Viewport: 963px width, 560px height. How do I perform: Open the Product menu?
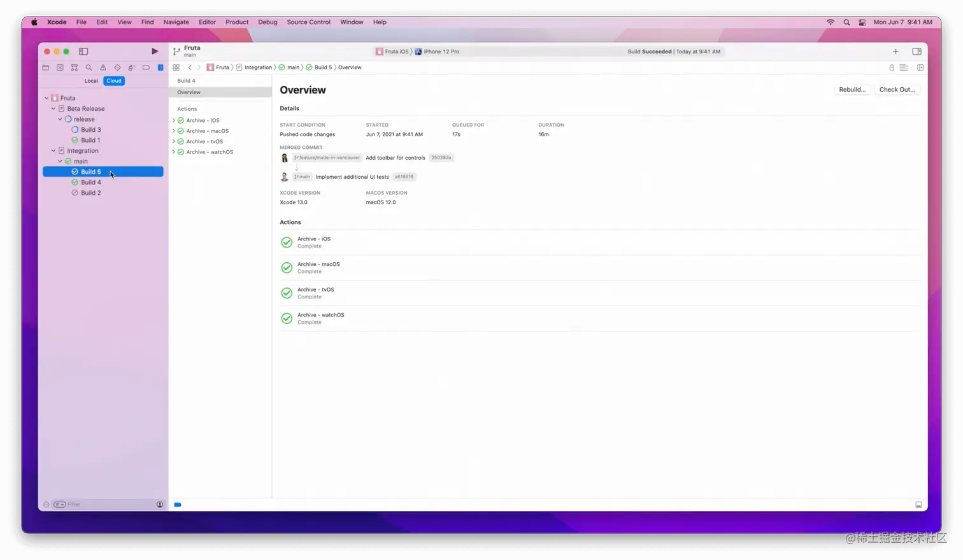(237, 22)
